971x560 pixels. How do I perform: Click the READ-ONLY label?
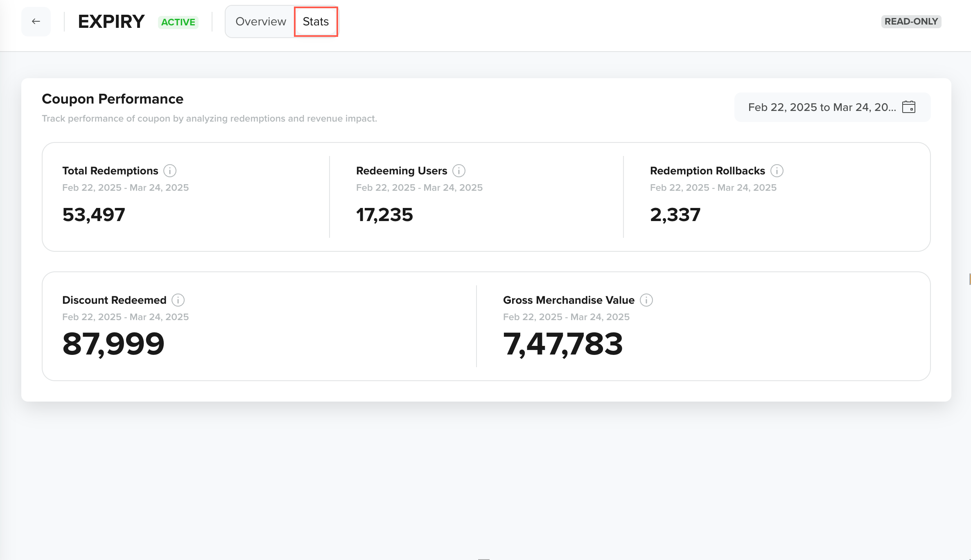coord(911,21)
